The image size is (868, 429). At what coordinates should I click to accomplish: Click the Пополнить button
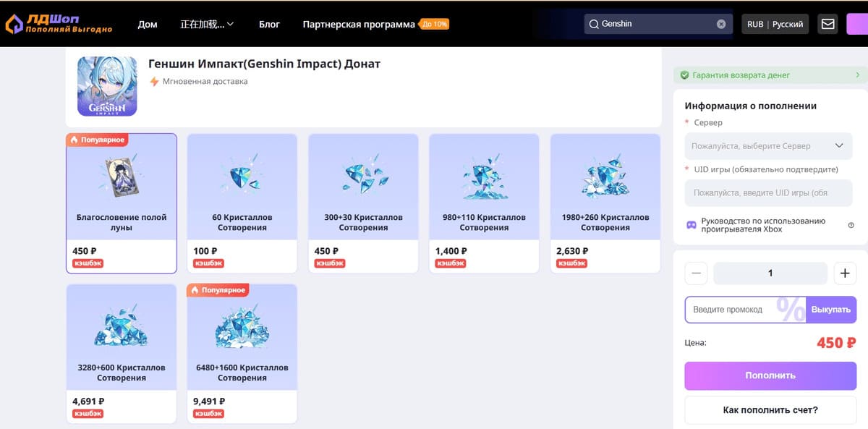(x=770, y=375)
